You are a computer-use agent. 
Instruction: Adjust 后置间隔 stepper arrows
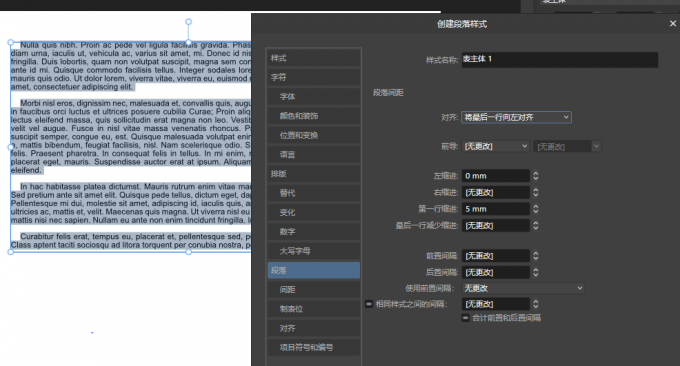(536, 272)
